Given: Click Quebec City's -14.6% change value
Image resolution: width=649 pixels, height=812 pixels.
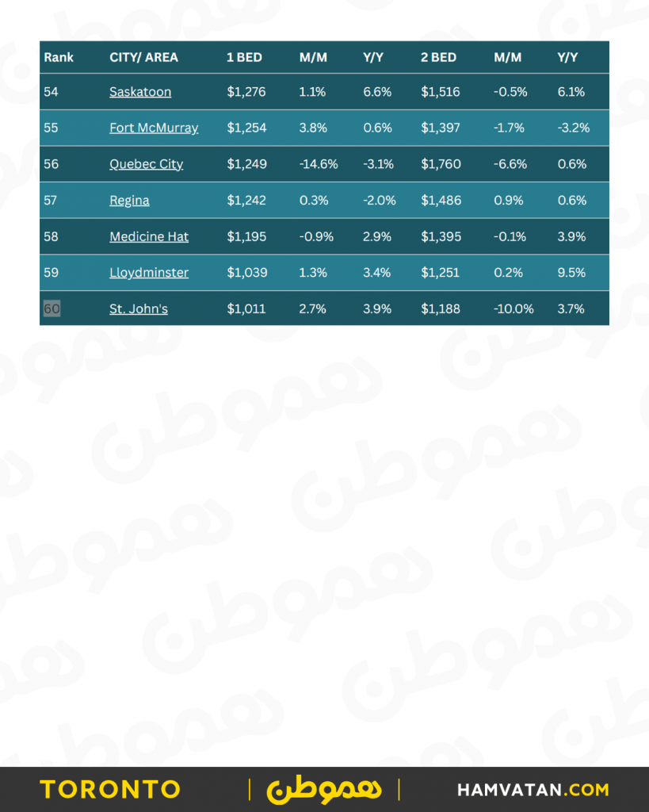Looking at the screenshot, I should click(319, 164).
